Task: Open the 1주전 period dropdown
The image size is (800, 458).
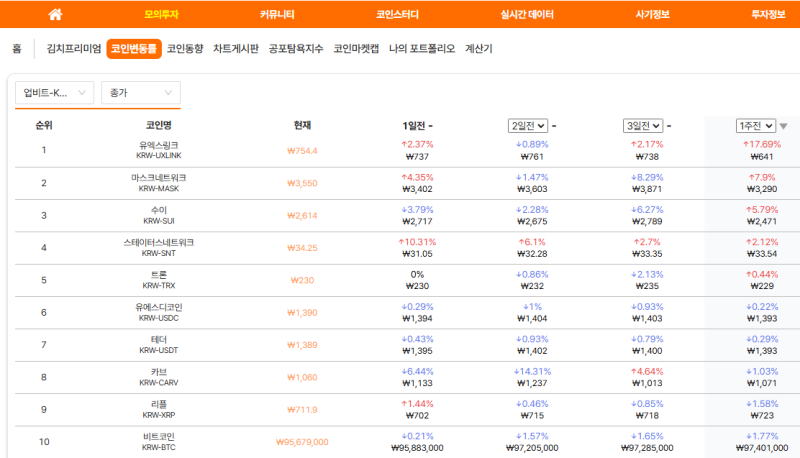Action: click(756, 125)
